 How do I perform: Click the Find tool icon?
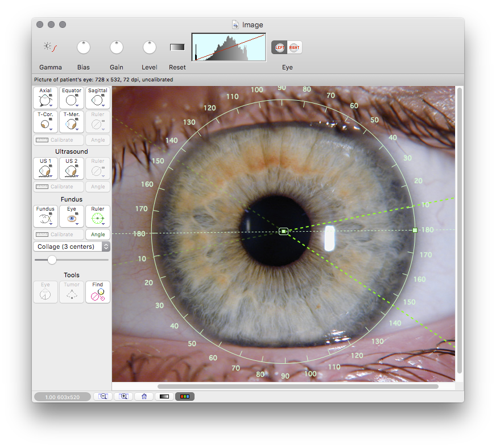pyautogui.click(x=98, y=292)
